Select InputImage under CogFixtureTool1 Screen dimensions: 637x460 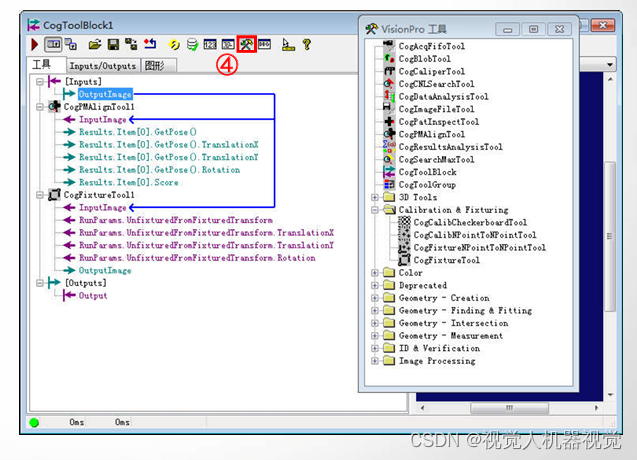click(102, 208)
